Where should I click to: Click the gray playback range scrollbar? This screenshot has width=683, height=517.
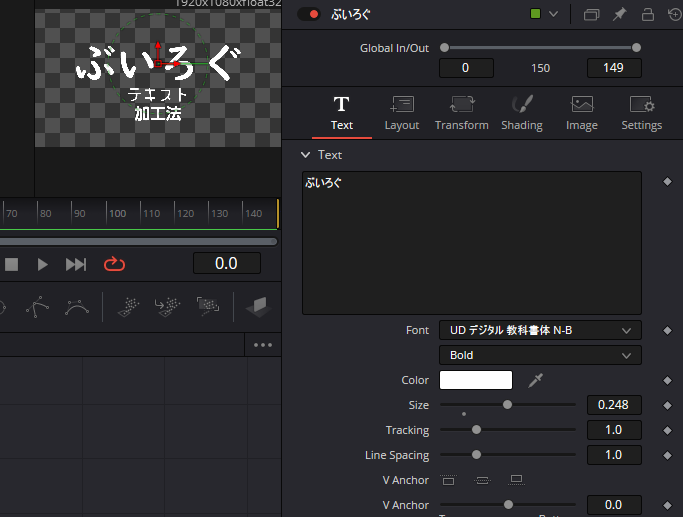(x=139, y=241)
